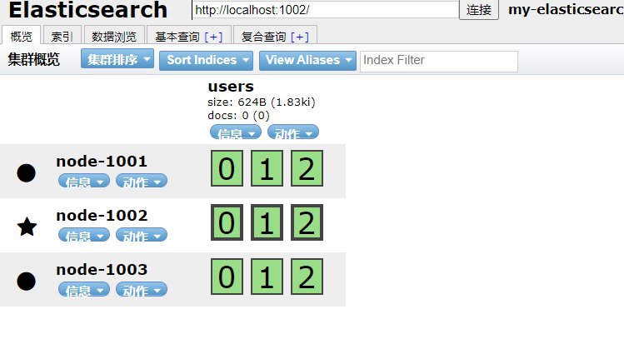Viewport: 624px width, 364px height.
Task: Click the 连接 connect button
Action: pyautogui.click(x=479, y=9)
